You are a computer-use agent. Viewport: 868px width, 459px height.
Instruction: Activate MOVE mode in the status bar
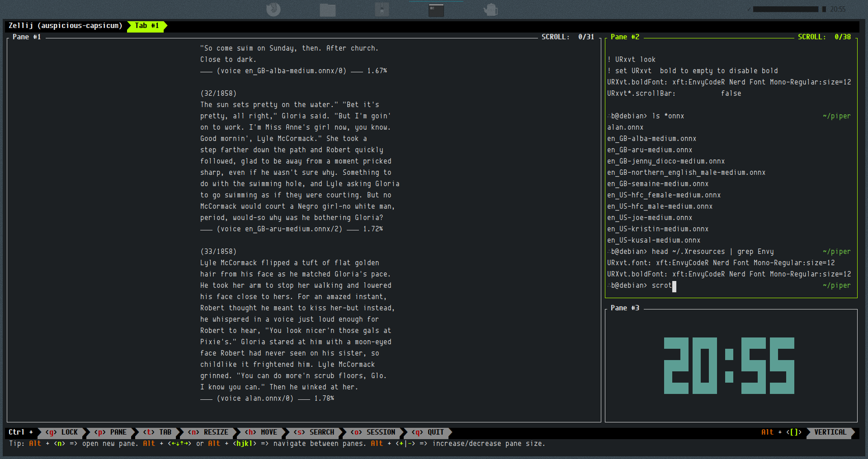[261, 432]
